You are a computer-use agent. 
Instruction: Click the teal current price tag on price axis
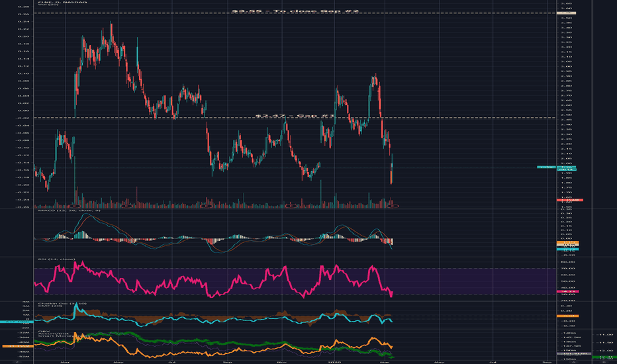(567, 167)
